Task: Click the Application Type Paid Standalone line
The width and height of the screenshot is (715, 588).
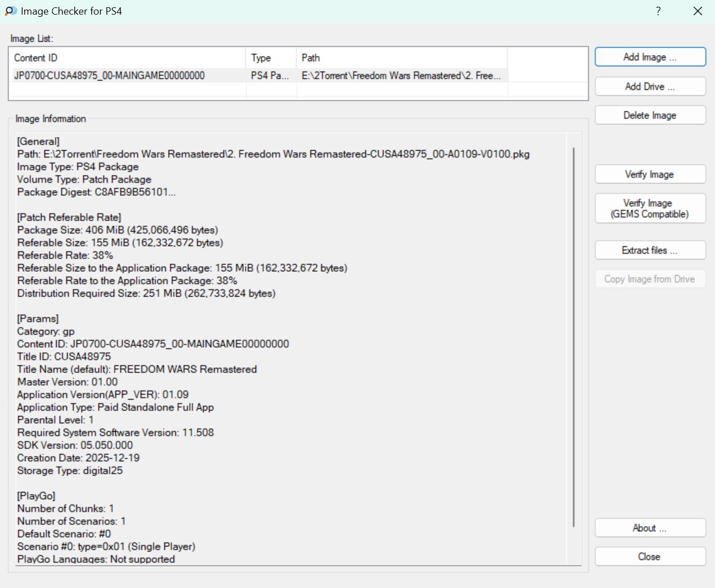Action: [x=115, y=407]
